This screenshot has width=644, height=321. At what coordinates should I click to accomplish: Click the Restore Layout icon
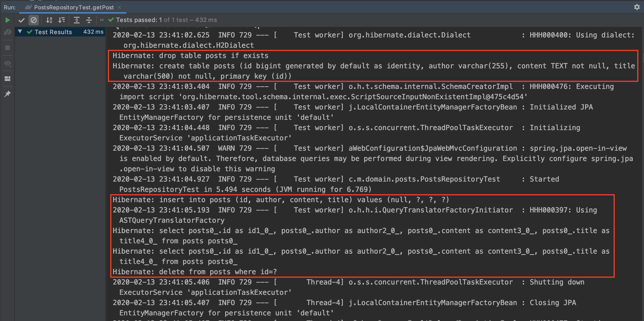click(7, 79)
